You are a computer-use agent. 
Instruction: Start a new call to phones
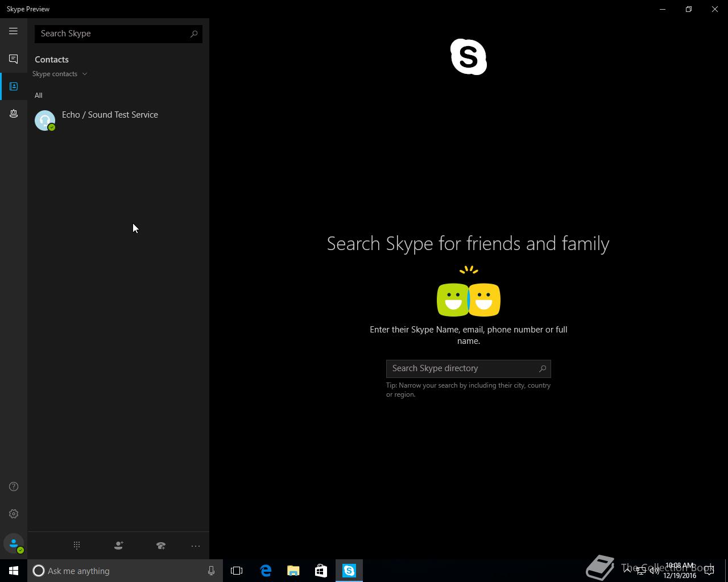161,546
